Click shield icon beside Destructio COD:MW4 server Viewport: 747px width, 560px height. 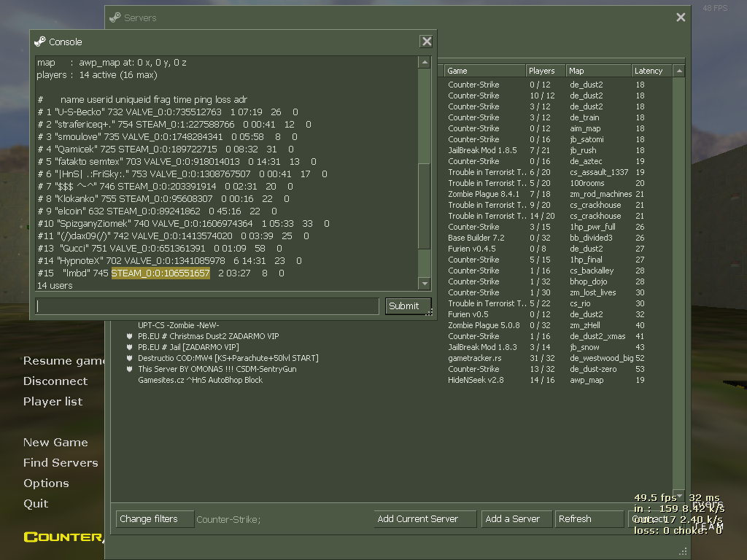click(130, 358)
